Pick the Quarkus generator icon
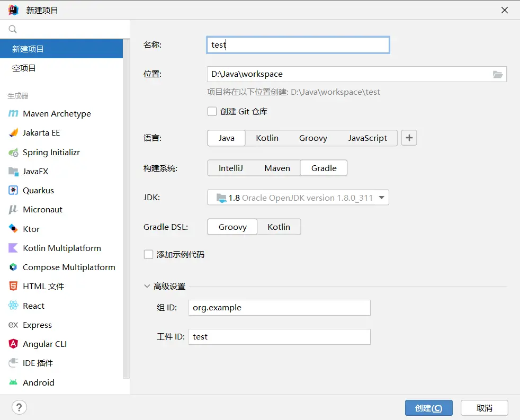Viewport: 520px width, 420px height. coord(13,191)
